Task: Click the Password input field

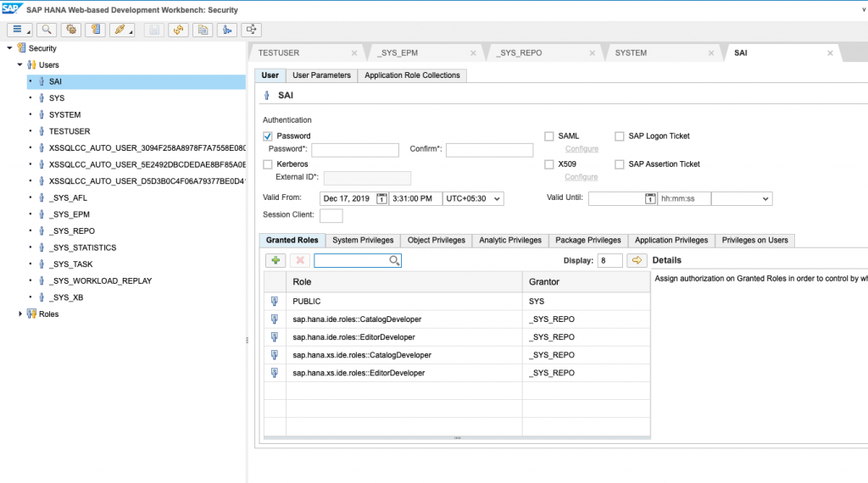Action: [355, 150]
